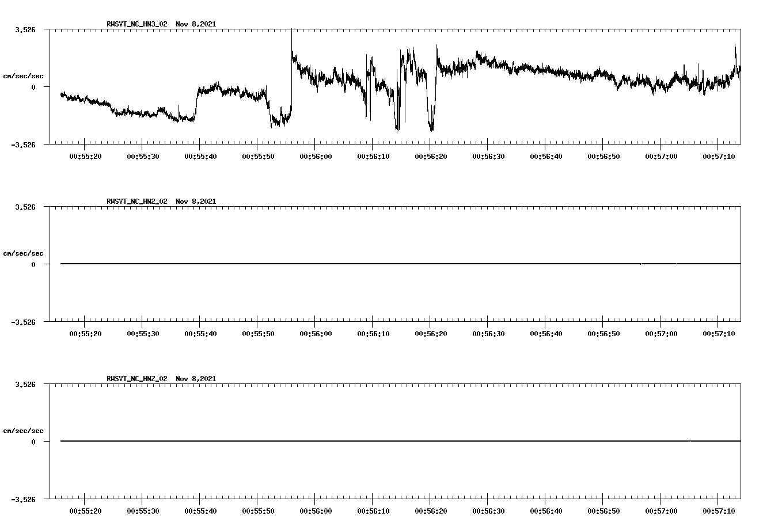Click the RWSVT_NC_HNZ_02 plot title
The width and height of the screenshot is (782, 532).
coord(137,379)
